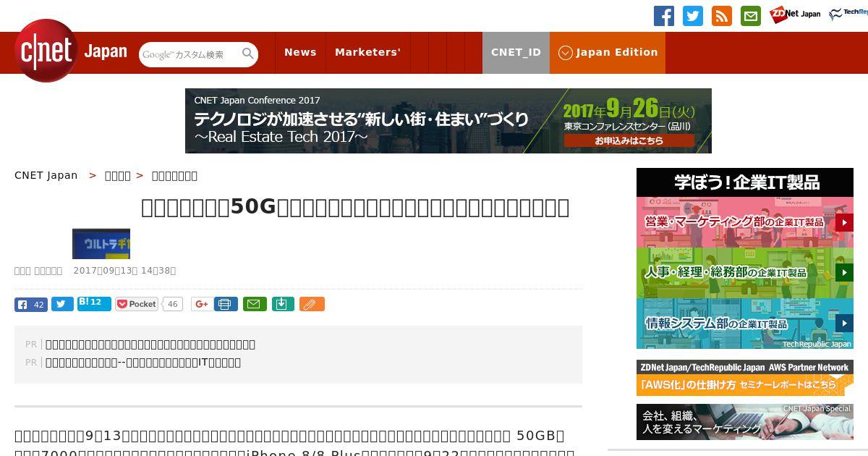Open 情報システム部 企業IT製品 banner
868x456 pixels.
[745, 324]
